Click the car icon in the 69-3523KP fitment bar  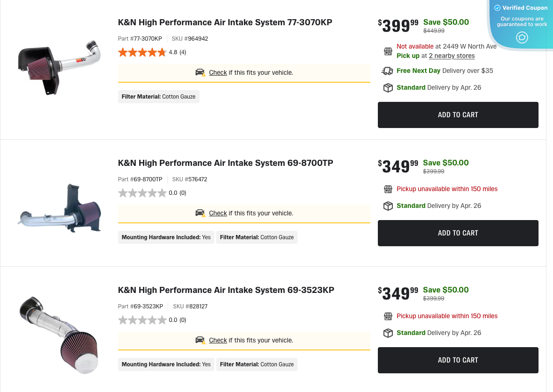coord(200,340)
